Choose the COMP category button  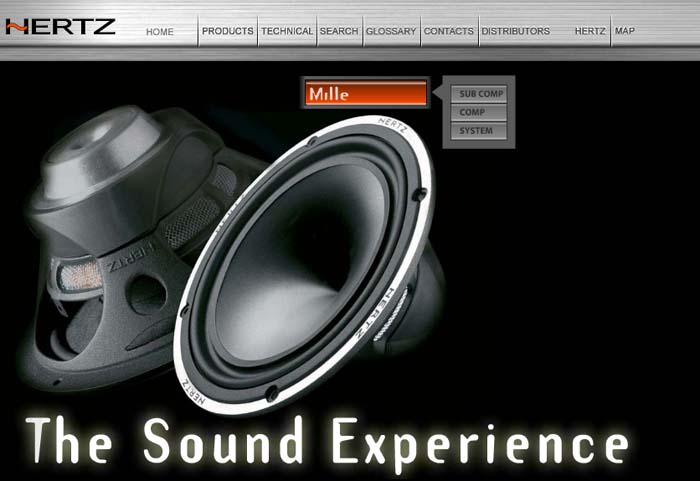[479, 112]
